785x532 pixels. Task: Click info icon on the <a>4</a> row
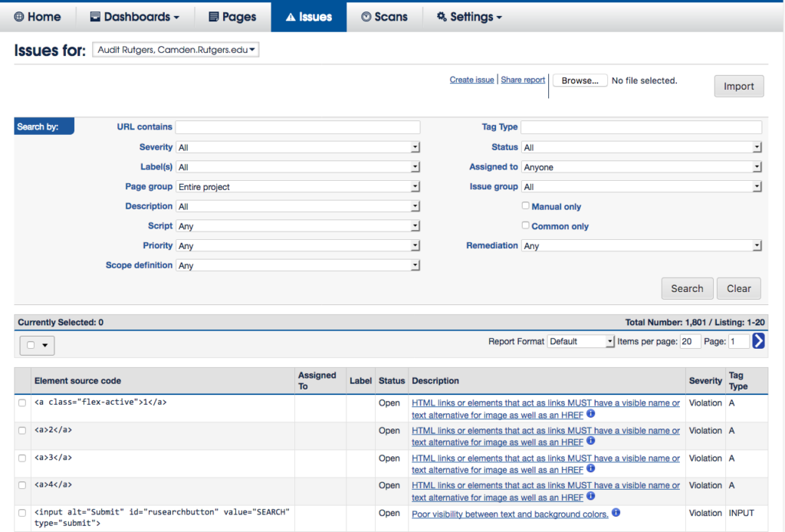coord(591,497)
